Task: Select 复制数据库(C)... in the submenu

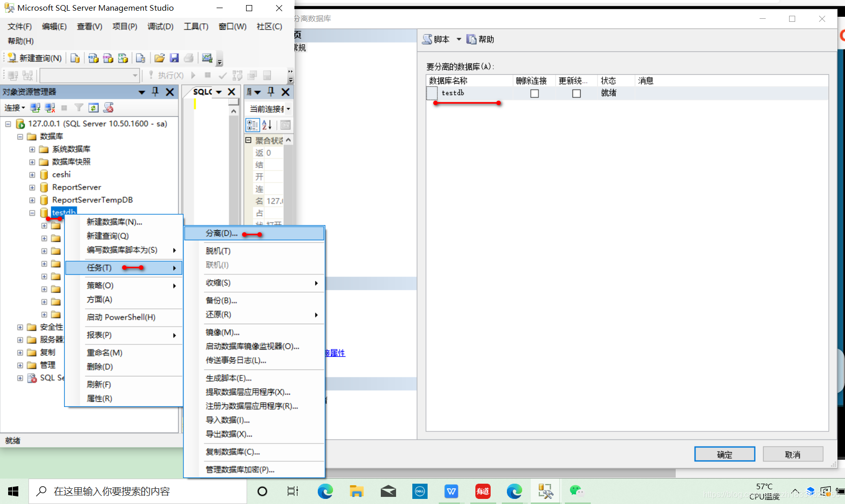Action: click(x=254, y=452)
